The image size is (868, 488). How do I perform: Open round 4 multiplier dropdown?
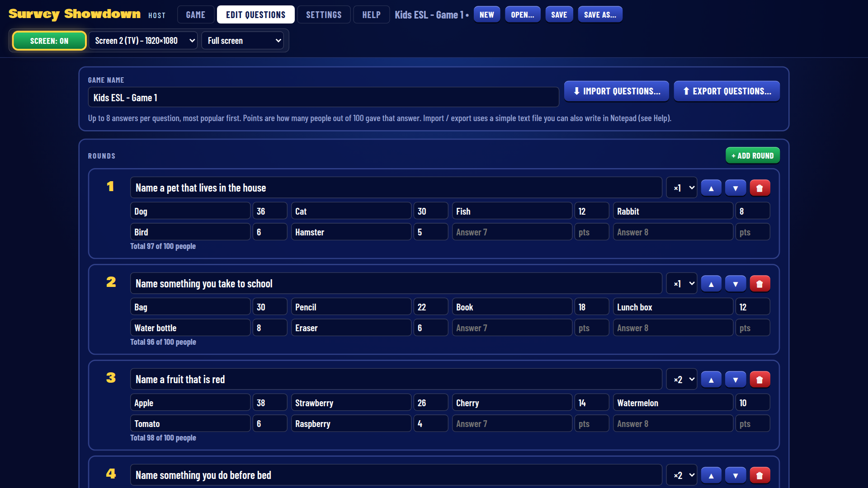point(682,475)
